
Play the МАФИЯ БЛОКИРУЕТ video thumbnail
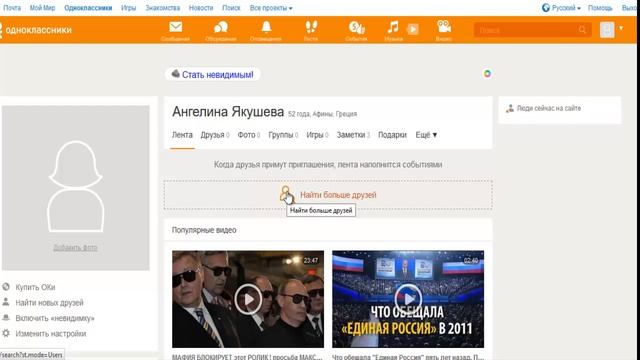pyautogui.click(x=248, y=299)
